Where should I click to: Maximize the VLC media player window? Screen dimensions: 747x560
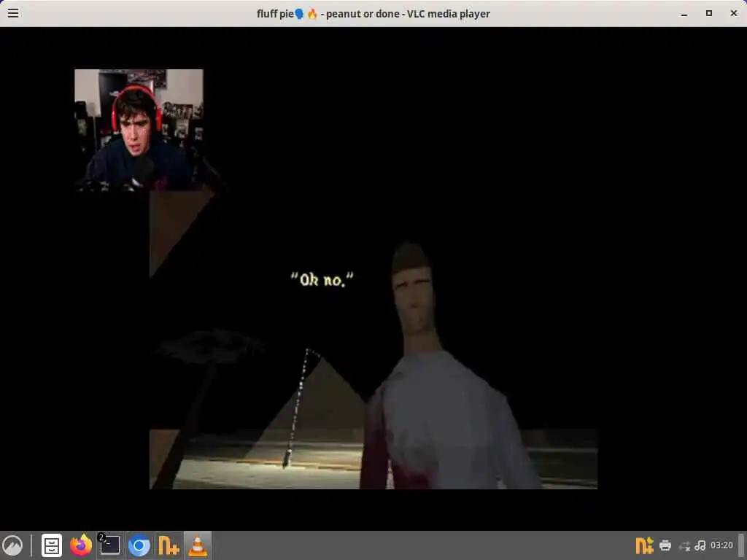pos(709,13)
